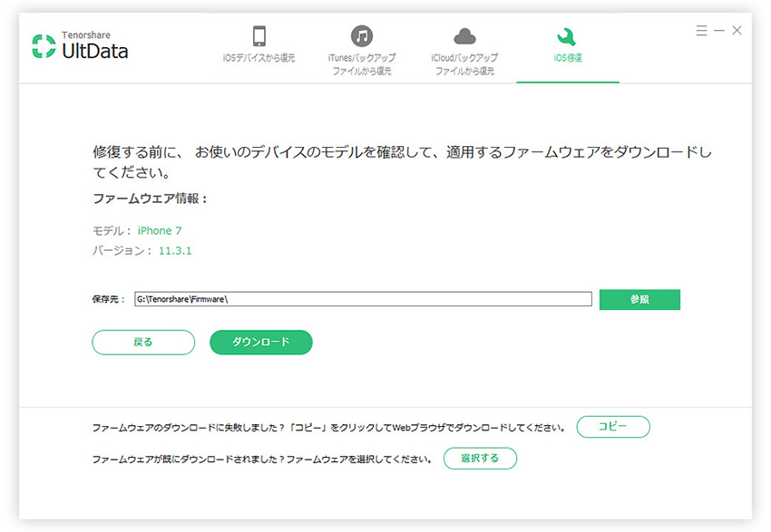Viewport: 771px width, 532px height.
Task: Click the iPhone 7 model value
Action: click(160, 231)
